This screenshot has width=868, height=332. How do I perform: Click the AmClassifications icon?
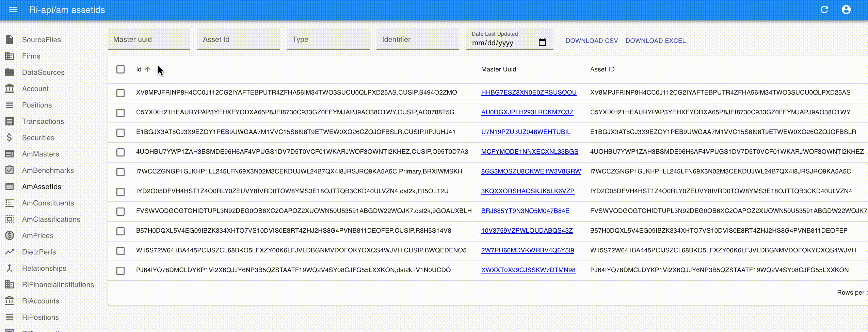[x=10, y=219]
